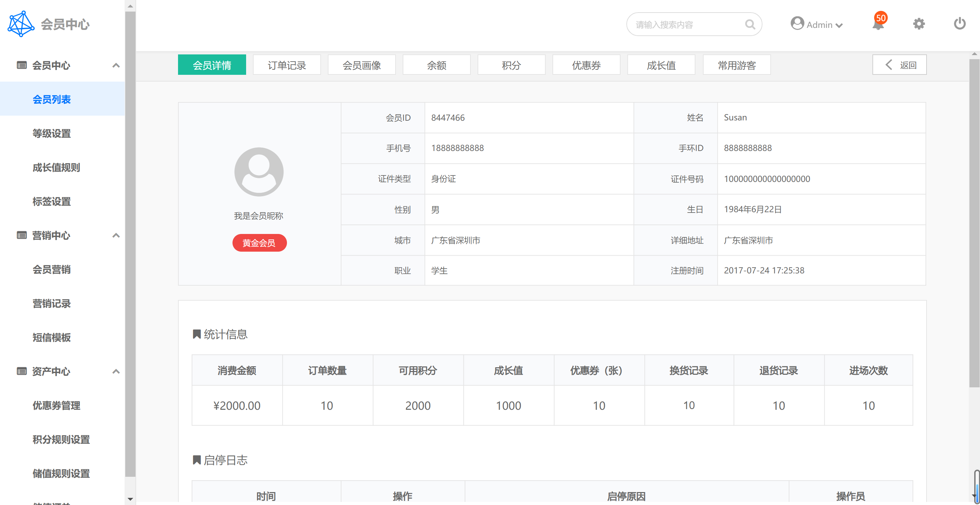The image size is (980, 505).
Task: Click the 会员中心 menu list icon
Action: [x=22, y=65]
